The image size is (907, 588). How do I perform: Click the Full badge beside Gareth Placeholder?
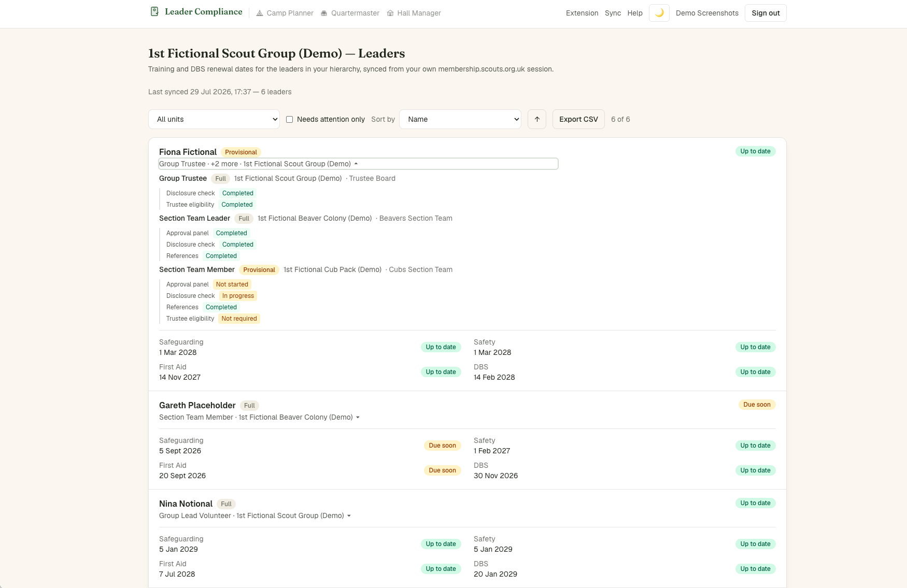point(249,406)
